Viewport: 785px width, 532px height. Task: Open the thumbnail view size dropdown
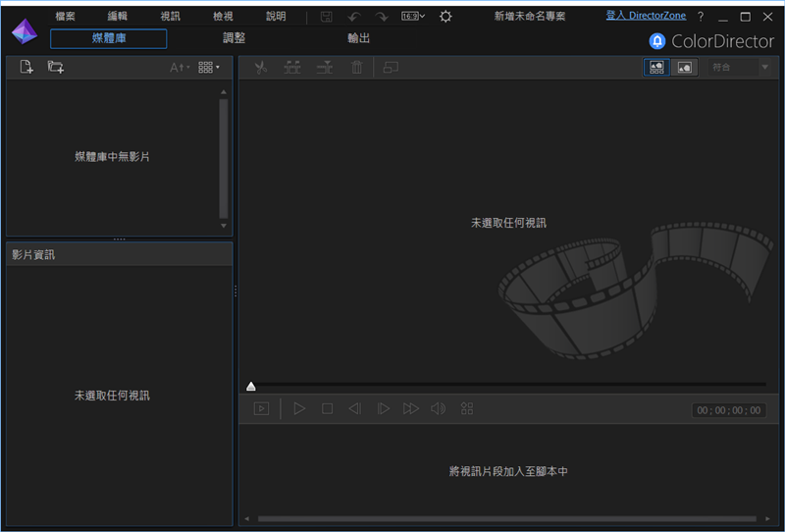pyautogui.click(x=209, y=67)
